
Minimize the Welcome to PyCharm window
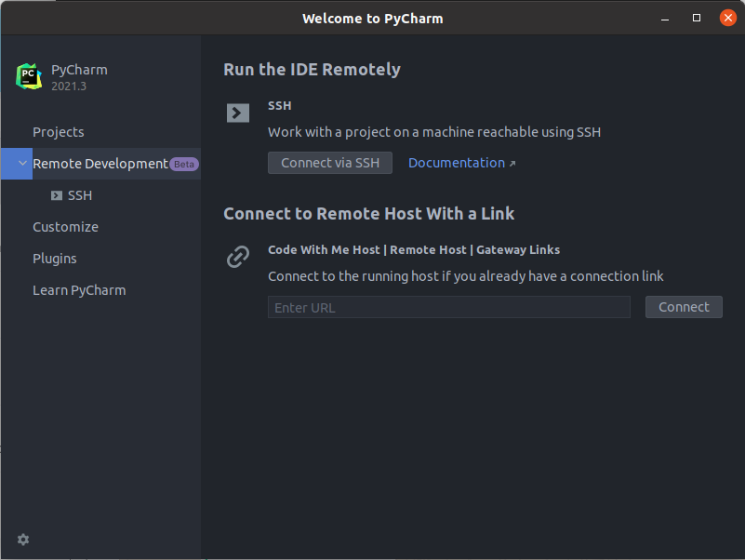point(665,19)
